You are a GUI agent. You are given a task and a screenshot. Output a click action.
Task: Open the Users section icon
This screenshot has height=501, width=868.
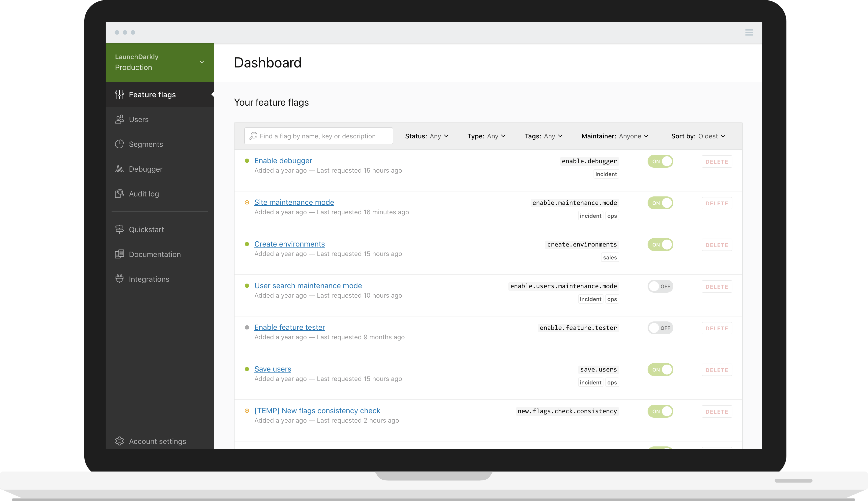[119, 119]
